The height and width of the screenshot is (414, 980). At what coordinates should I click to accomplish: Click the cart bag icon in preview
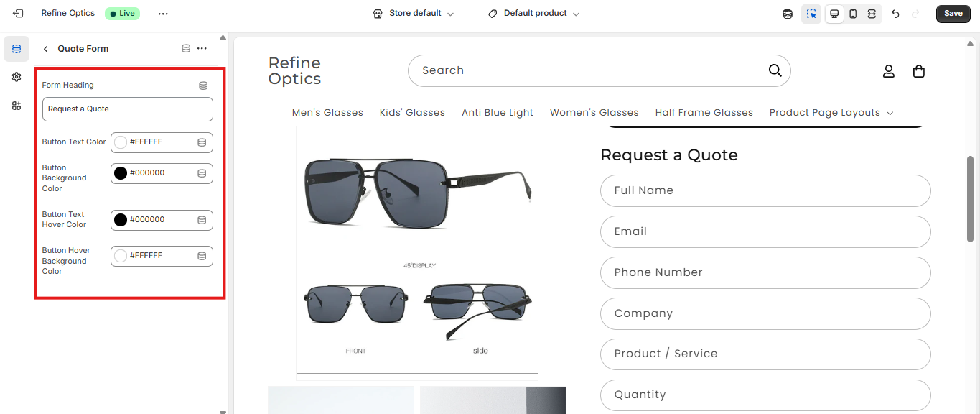point(918,71)
